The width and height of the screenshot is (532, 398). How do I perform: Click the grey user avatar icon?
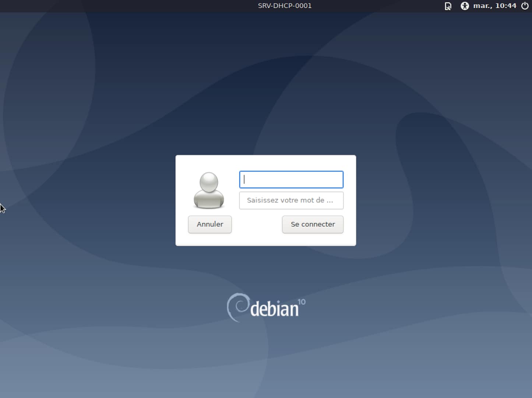209,190
